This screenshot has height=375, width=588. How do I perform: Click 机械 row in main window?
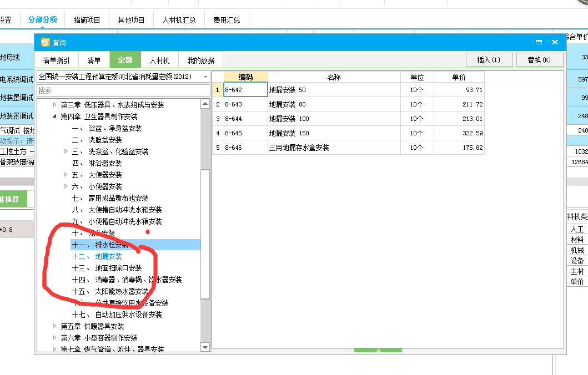577,250
